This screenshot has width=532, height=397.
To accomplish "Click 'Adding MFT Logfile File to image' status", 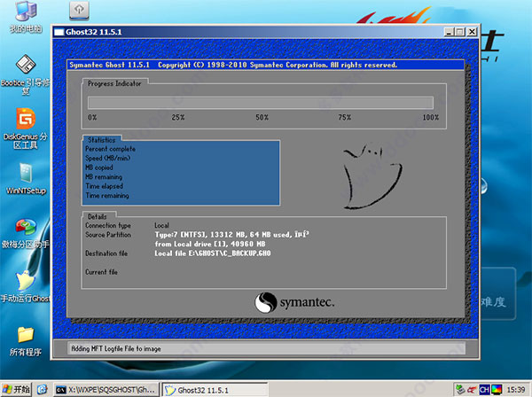I will click(116, 348).
